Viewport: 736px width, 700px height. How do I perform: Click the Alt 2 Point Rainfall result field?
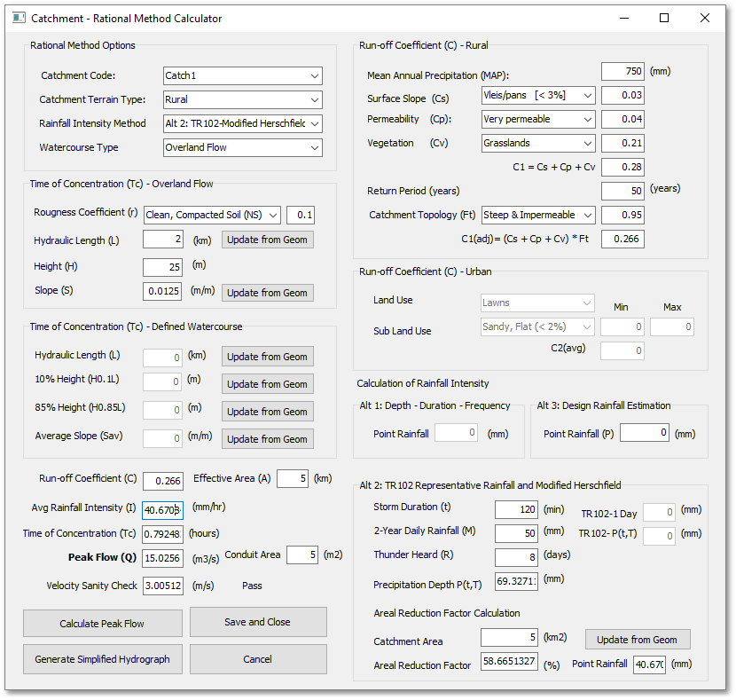tap(650, 665)
